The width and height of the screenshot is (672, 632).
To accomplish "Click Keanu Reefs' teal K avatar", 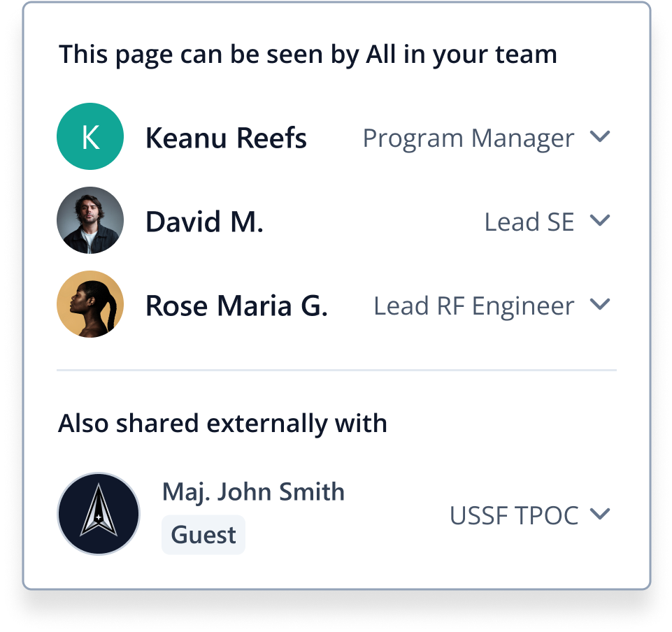I will click(x=90, y=136).
